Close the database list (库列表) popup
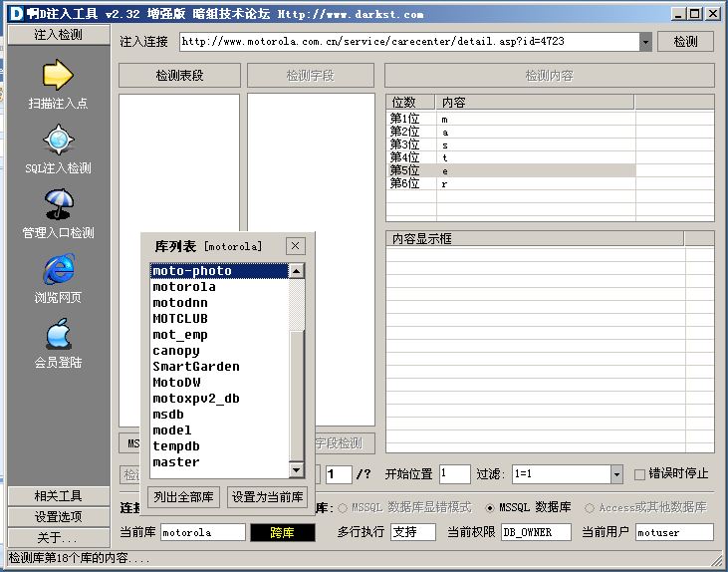Screen dimensions: 728x572 click(296, 246)
